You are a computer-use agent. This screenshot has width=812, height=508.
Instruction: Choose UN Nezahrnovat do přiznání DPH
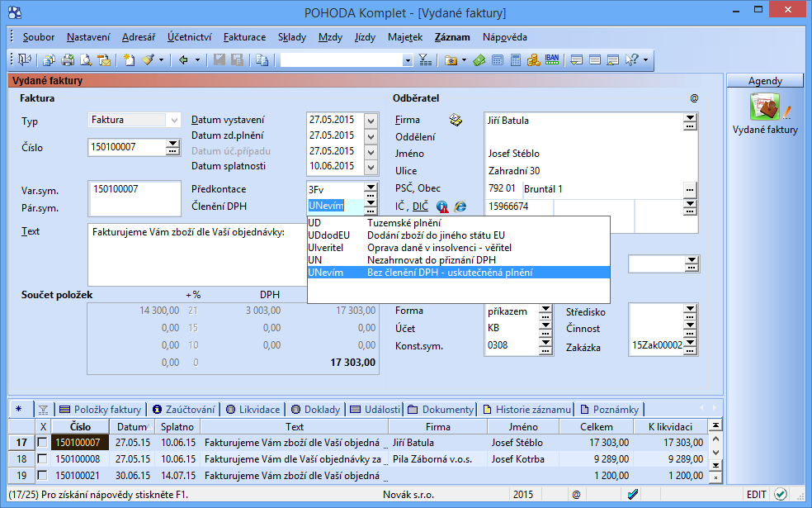point(458,260)
